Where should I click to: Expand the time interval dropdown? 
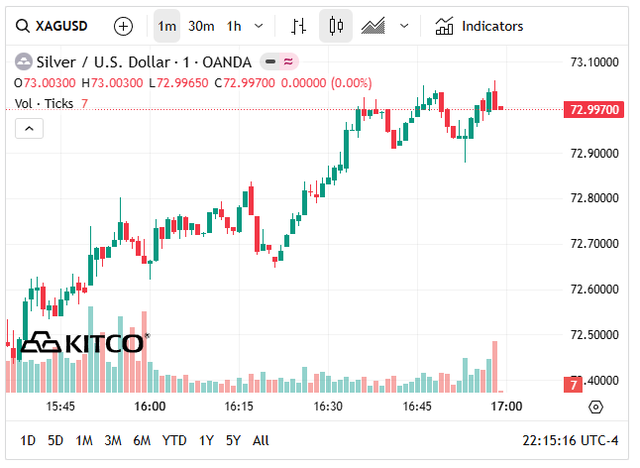coord(260,26)
